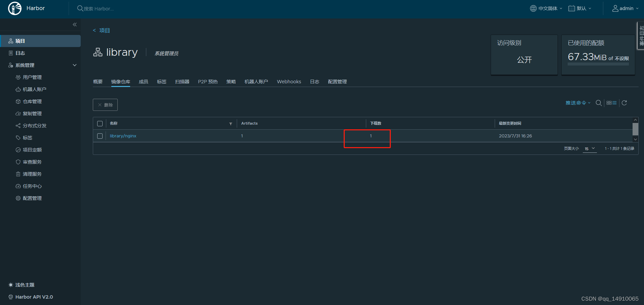Image resolution: width=644 pixels, height=305 pixels.
Task: Switch to the project 配置管理 tab
Action: [337, 82]
